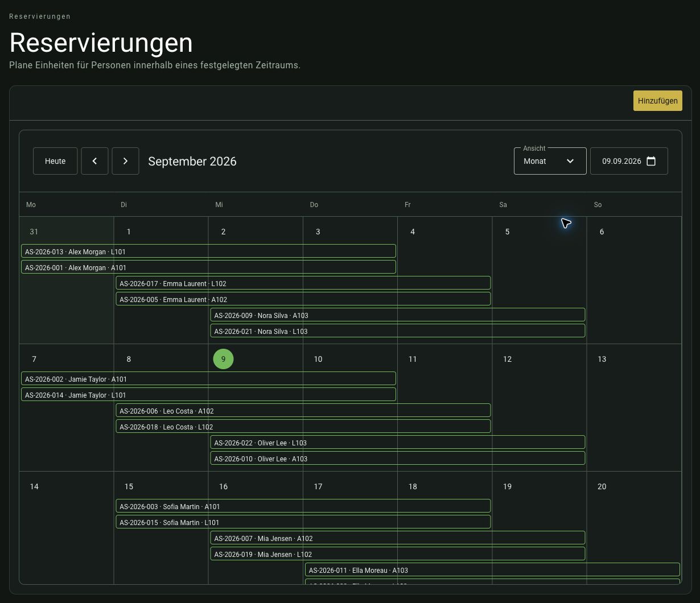Open reservation AS-2026-002 Jamie Taylor A101
This screenshot has height=603, width=700.
(x=208, y=378)
